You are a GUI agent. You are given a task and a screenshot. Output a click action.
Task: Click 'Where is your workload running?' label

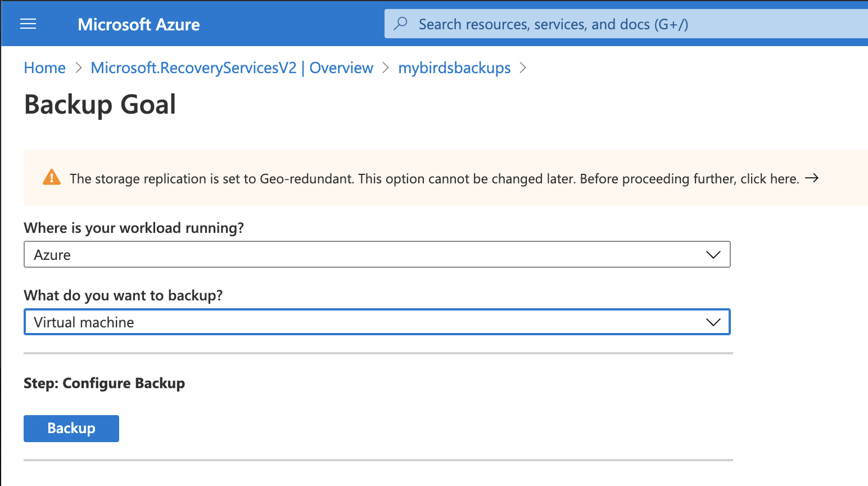(134, 228)
